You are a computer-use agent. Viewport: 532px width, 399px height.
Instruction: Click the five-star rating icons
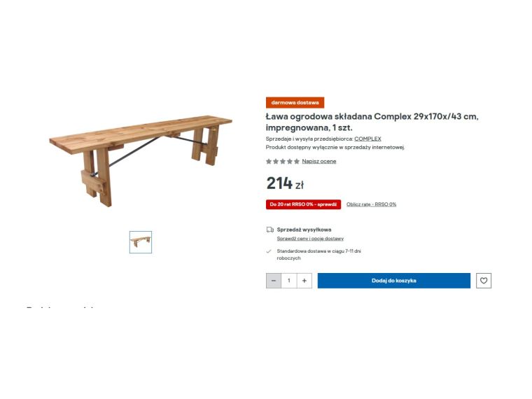click(283, 161)
